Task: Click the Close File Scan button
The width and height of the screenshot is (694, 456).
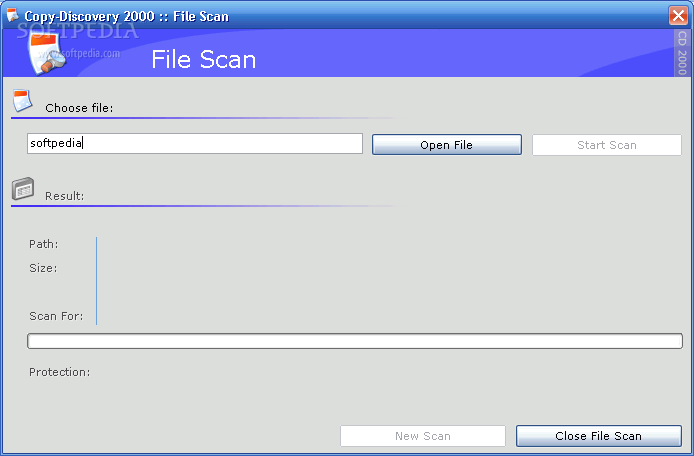Action: (x=598, y=436)
